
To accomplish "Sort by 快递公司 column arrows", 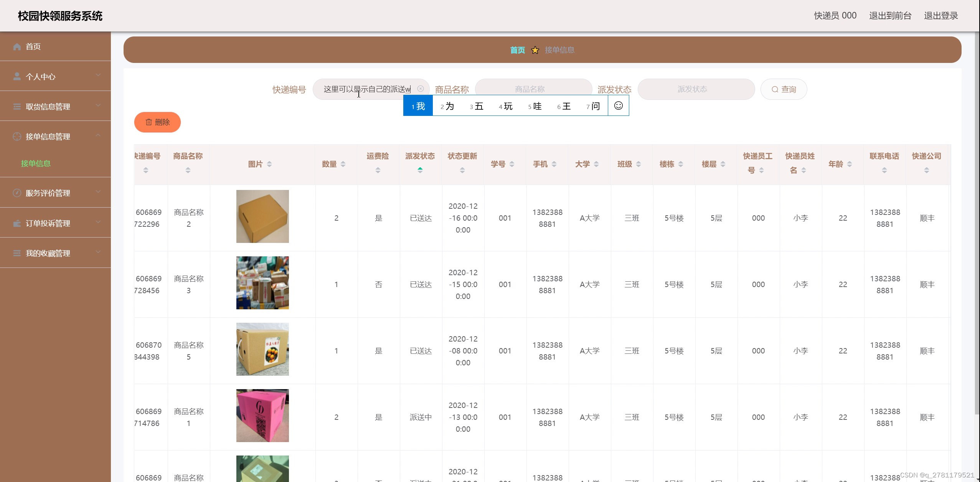I will click(927, 170).
